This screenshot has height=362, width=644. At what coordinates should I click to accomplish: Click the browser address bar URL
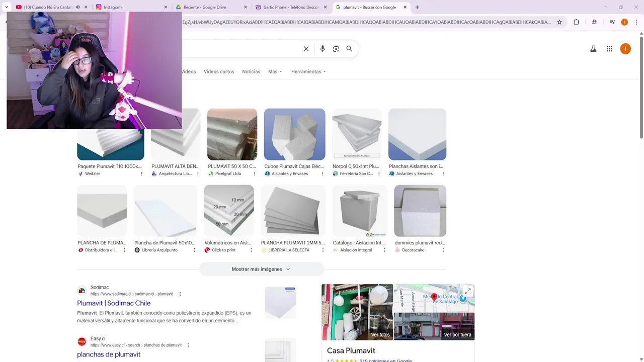click(367, 22)
